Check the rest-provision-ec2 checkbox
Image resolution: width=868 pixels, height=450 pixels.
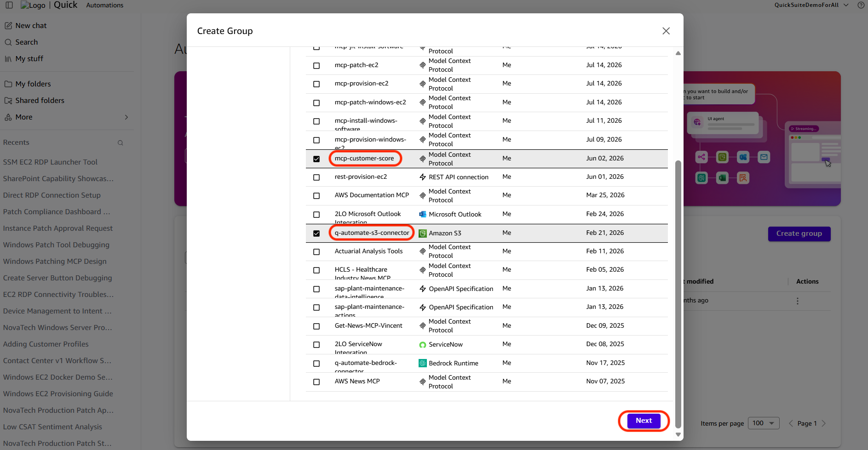point(316,177)
